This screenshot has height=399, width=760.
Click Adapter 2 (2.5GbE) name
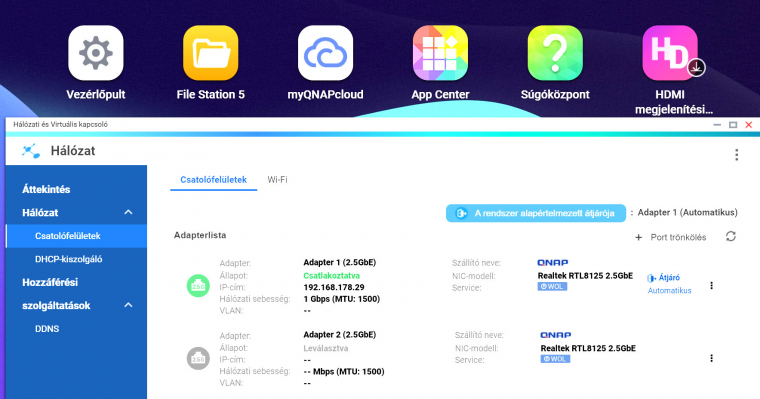pos(340,335)
